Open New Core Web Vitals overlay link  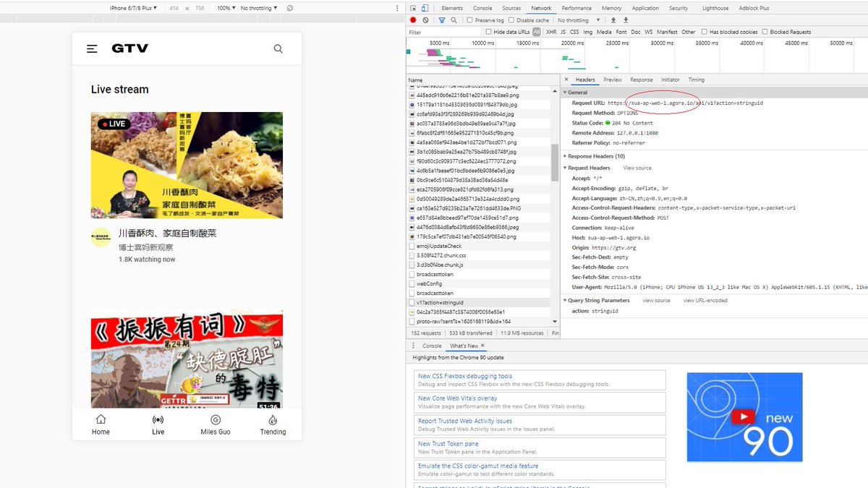[x=457, y=398]
